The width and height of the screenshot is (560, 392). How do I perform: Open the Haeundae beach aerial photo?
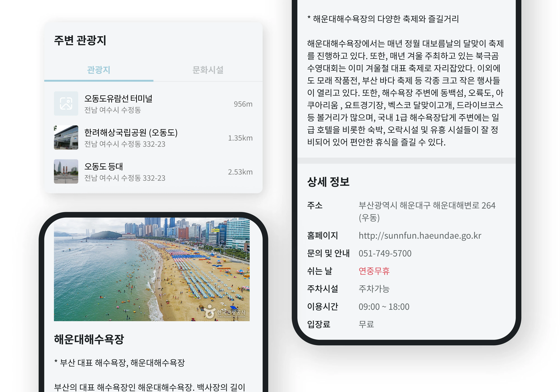pos(152,269)
